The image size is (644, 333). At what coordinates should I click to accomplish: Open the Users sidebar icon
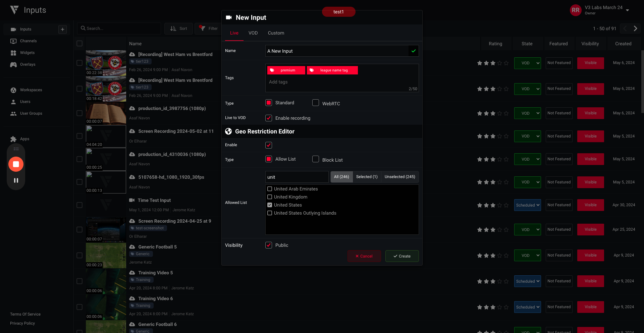[13, 102]
